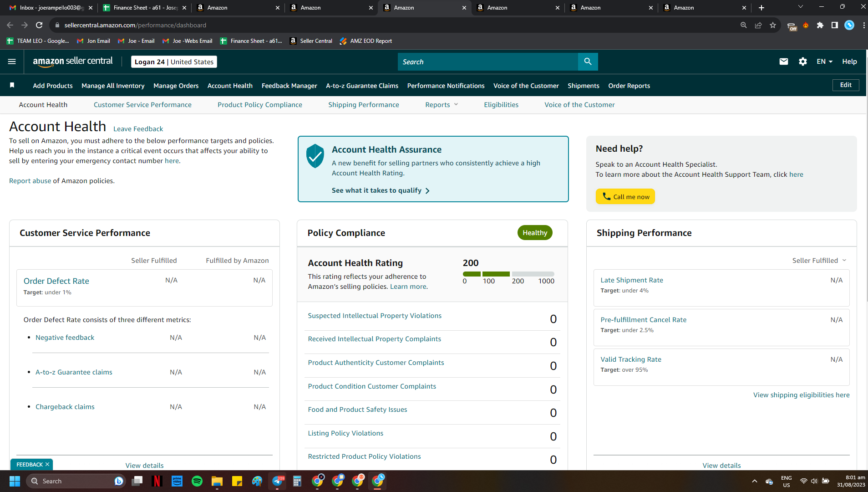Viewport: 868px width, 492px height.
Task: Click the Call me now button
Action: [x=625, y=196]
